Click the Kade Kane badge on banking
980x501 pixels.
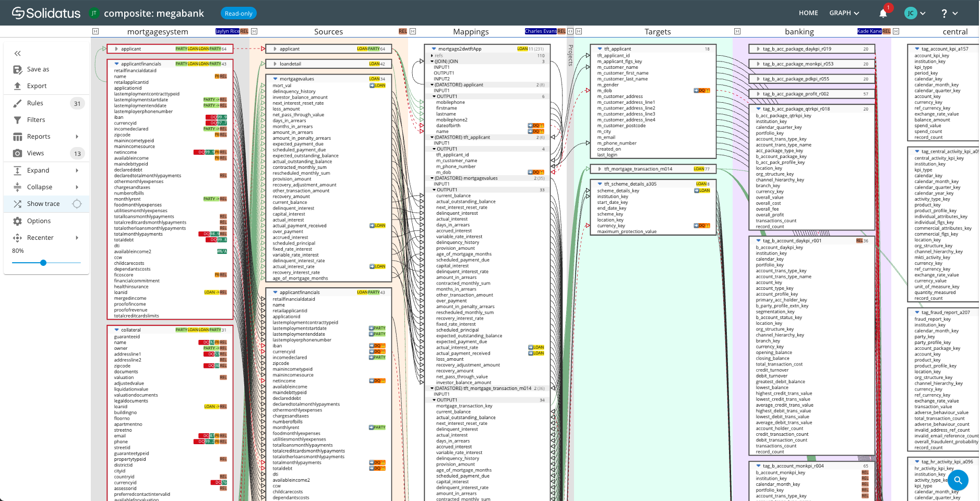[x=869, y=31]
